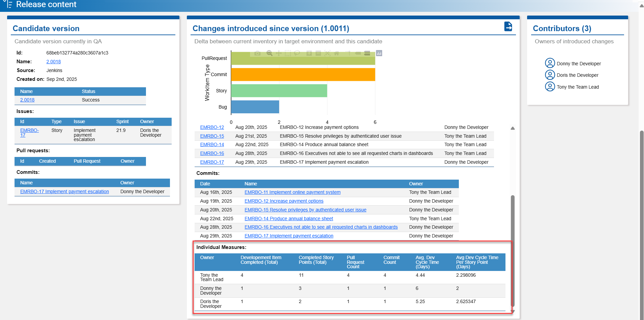The image size is (644, 320).
Task: Download the chart as PNG using camera icon
Action: (257, 53)
